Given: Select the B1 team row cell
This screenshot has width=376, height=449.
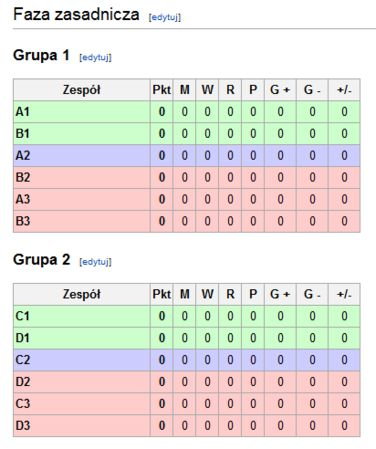Looking at the screenshot, I should (82, 134).
